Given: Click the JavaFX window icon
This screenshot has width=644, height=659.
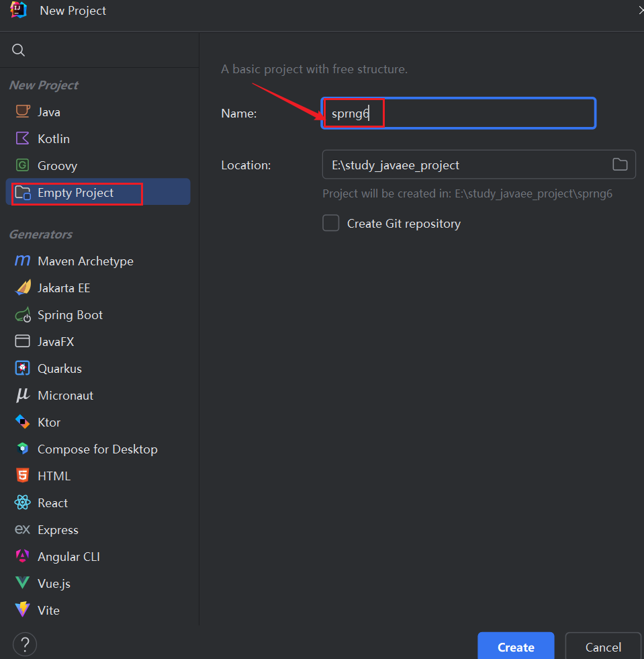Looking at the screenshot, I should coord(23,341).
